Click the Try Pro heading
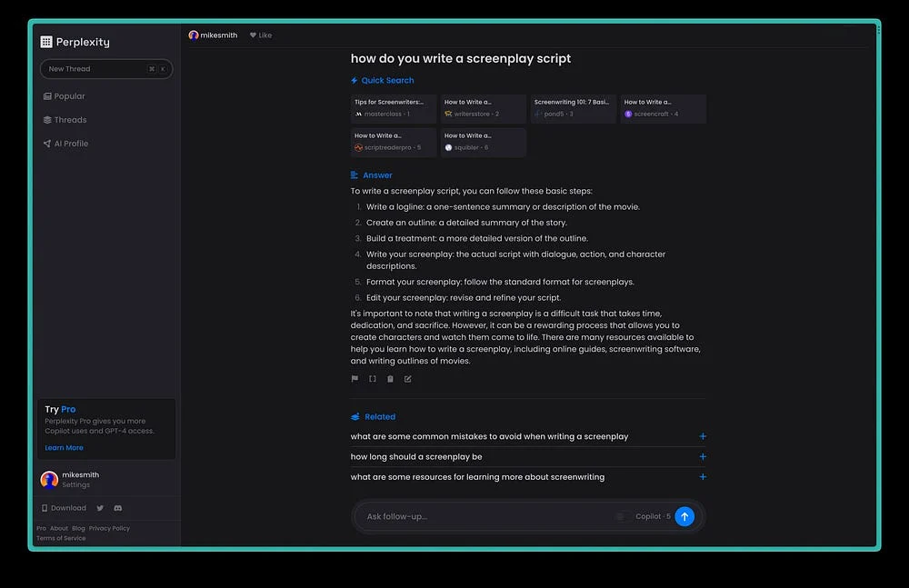This screenshot has width=909, height=588. tap(60, 409)
